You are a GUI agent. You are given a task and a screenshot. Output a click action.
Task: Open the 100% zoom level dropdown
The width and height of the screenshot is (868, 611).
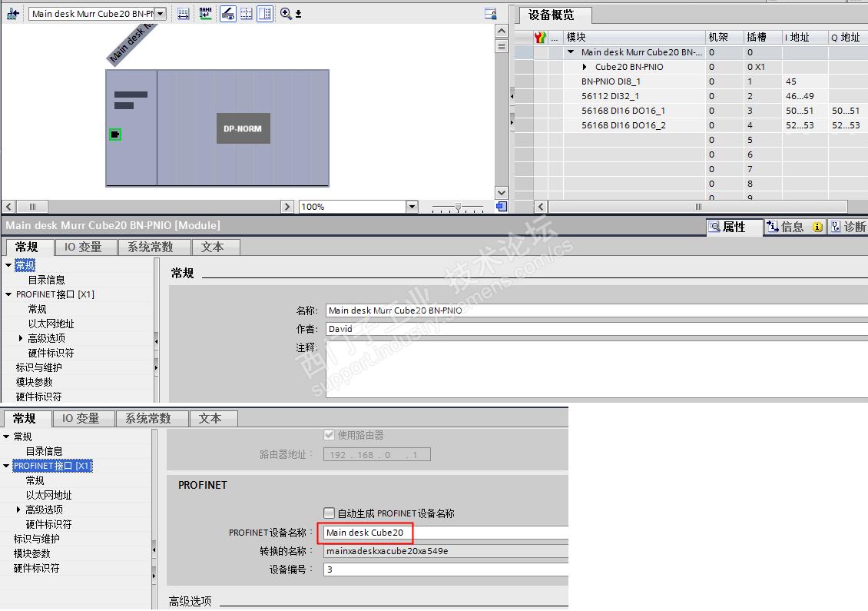pos(412,207)
